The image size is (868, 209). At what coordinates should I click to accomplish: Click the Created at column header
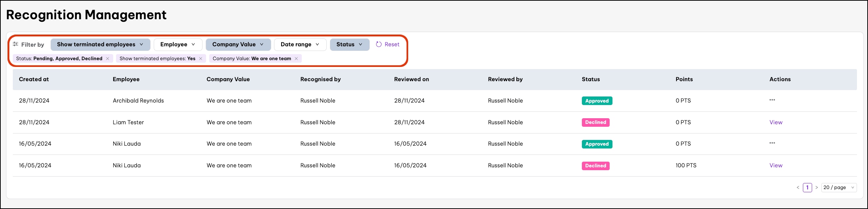34,79
